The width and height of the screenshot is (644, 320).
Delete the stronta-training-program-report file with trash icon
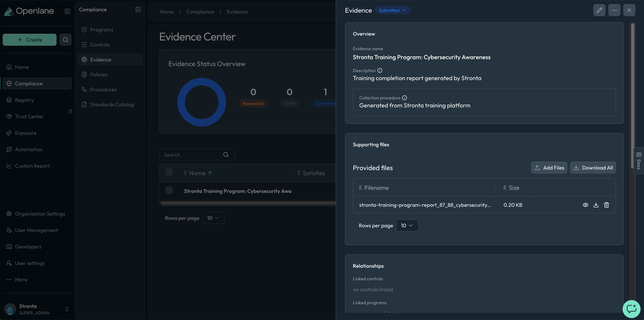tap(606, 205)
